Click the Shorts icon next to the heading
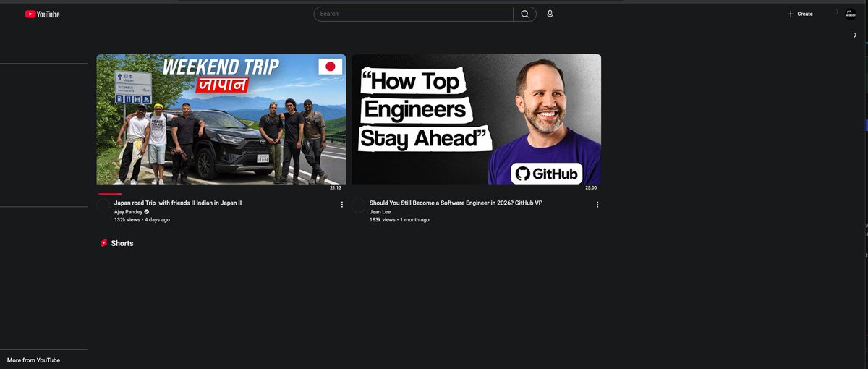 [103, 243]
